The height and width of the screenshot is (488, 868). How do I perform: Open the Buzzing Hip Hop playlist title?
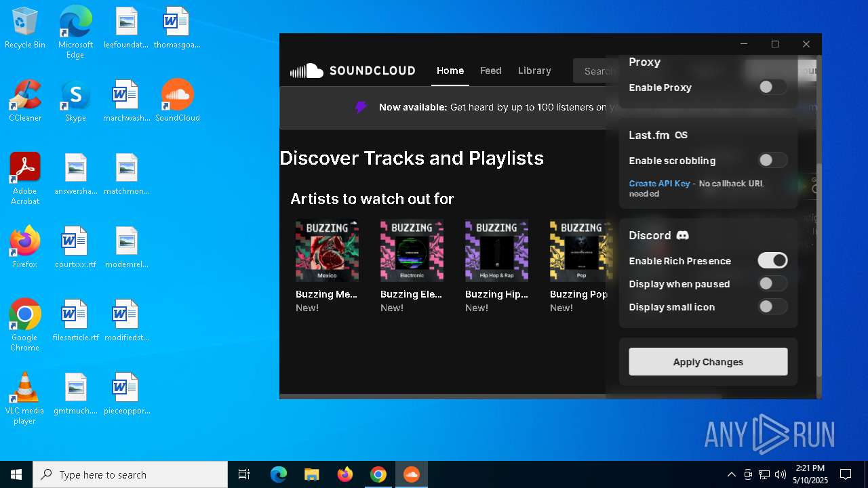click(x=496, y=294)
